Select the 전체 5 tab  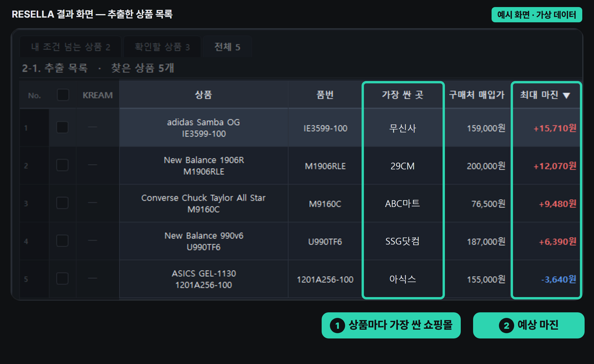[227, 47]
